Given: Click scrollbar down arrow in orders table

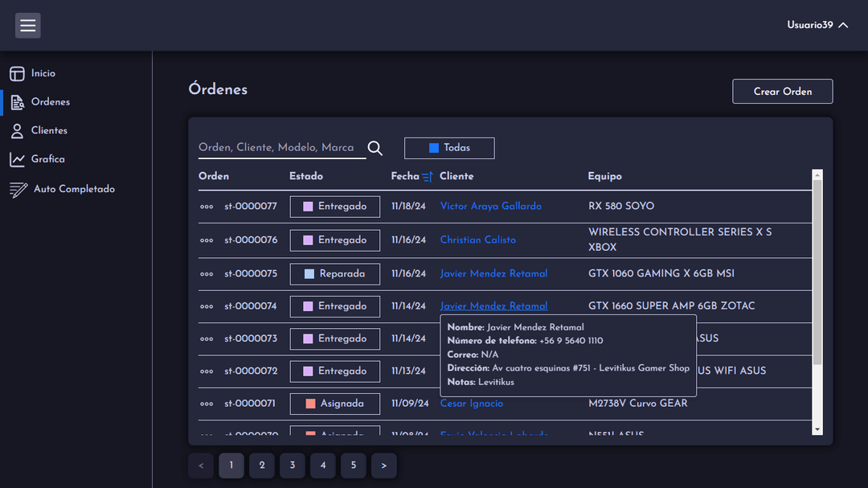Looking at the screenshot, I should point(817,429).
